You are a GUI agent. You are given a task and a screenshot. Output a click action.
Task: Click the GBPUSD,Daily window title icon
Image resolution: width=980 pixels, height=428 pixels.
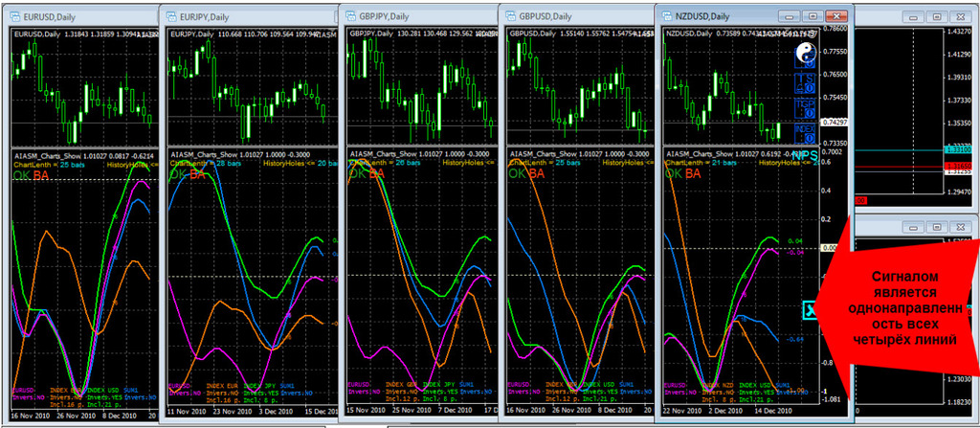(509, 17)
